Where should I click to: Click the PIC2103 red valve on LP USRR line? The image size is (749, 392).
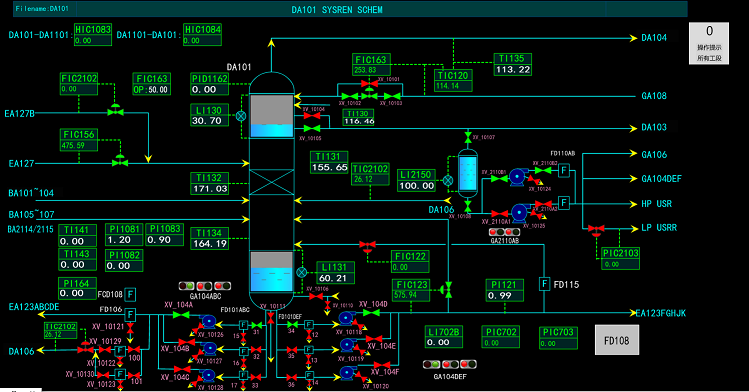596,231
